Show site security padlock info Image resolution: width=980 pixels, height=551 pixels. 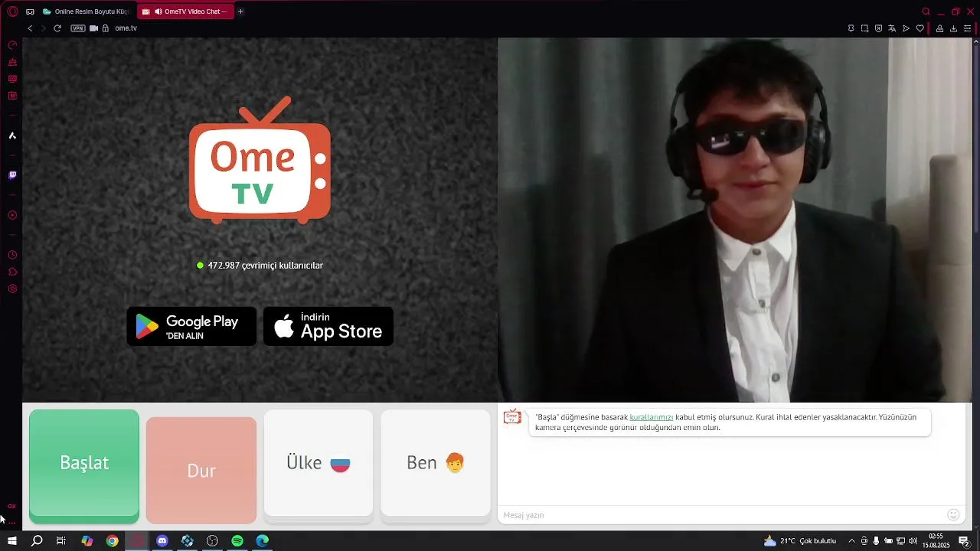coord(106,28)
